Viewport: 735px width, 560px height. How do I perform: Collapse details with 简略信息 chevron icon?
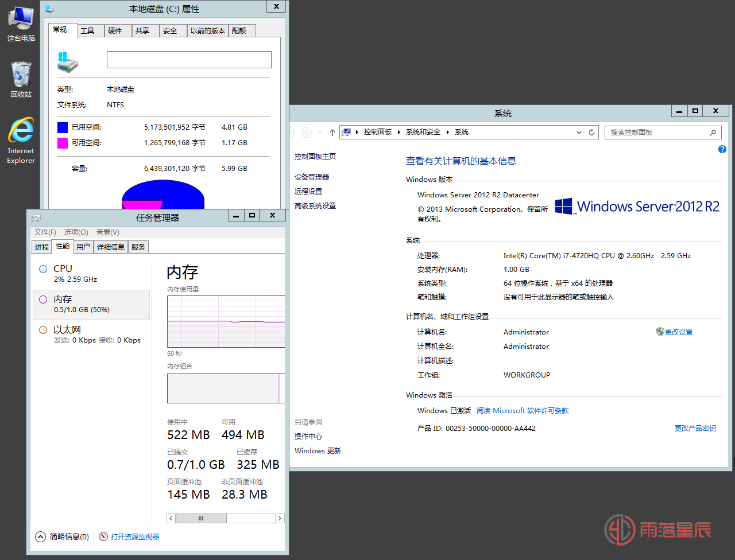pyautogui.click(x=40, y=537)
